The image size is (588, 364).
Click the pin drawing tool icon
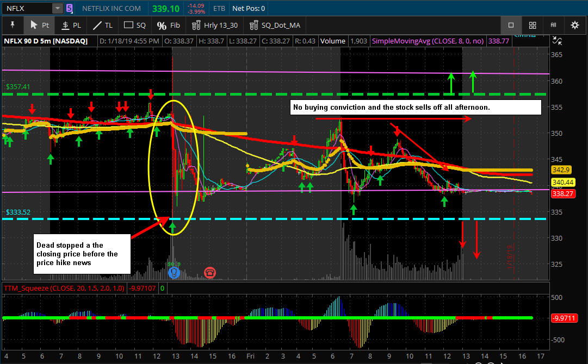(12, 25)
